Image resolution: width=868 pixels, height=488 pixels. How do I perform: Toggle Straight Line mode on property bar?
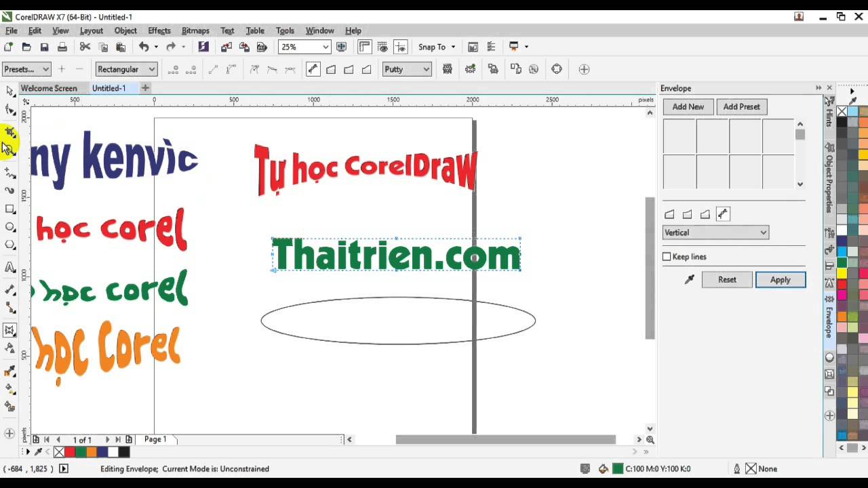(331, 69)
